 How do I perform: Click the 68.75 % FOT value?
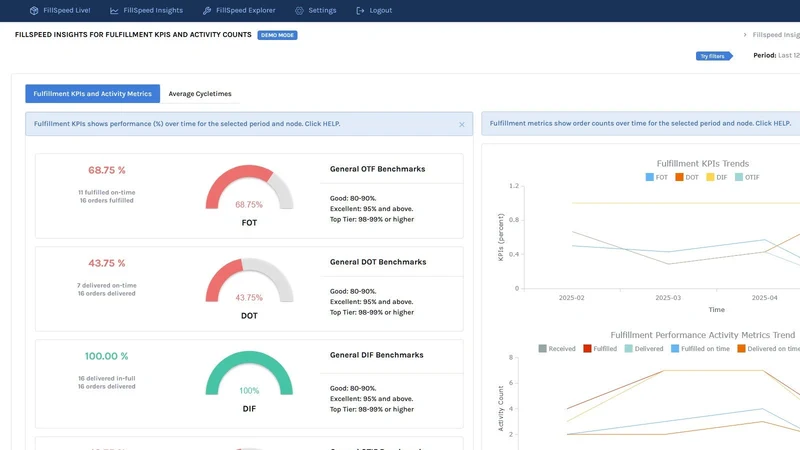coord(107,170)
